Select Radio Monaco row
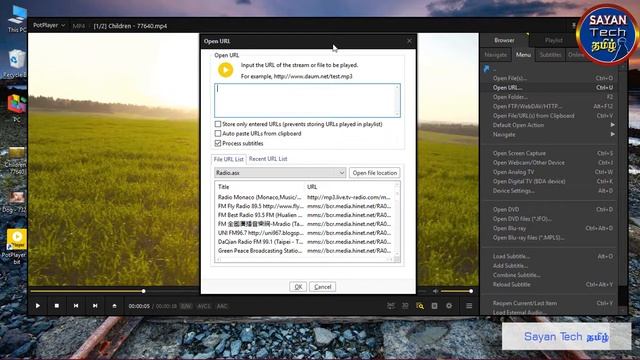Viewport: 640px width, 360px height. tap(304, 197)
